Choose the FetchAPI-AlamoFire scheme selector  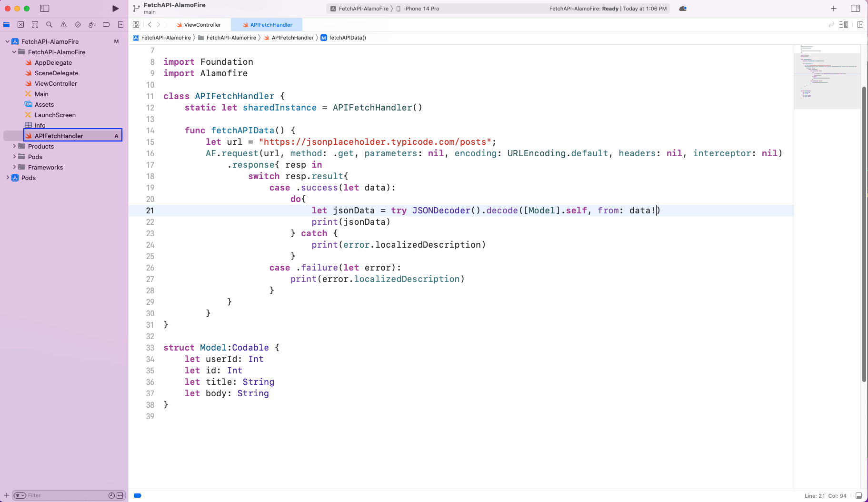coord(360,9)
